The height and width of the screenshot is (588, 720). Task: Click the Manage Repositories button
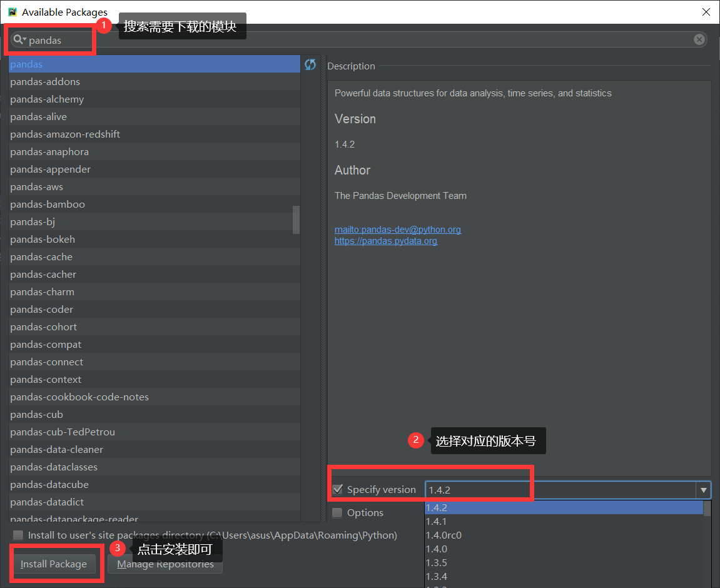165,564
